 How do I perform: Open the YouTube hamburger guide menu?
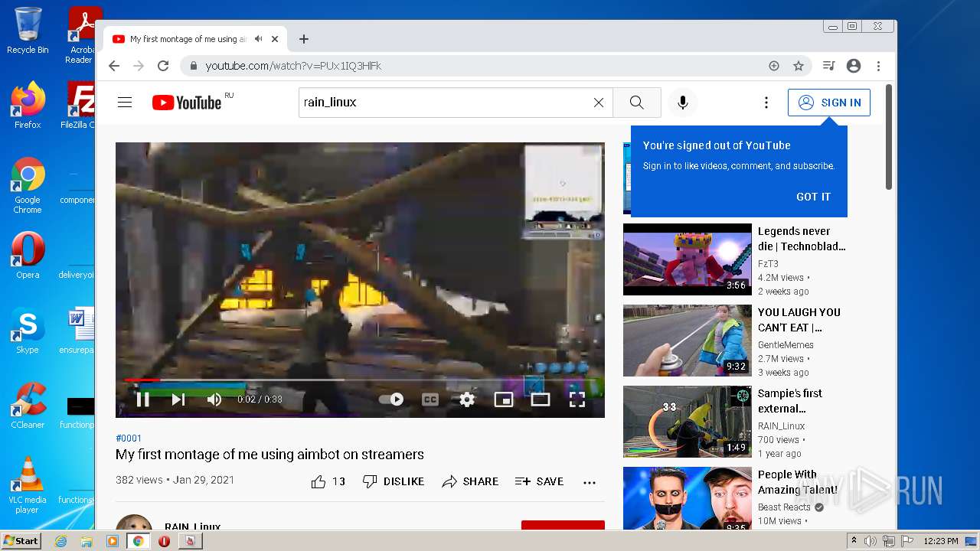125,103
